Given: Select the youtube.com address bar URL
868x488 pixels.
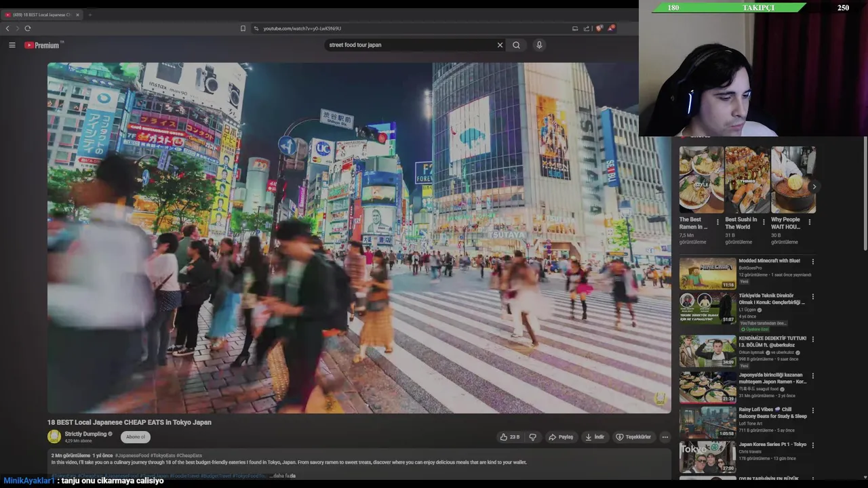Looking at the screenshot, I should (x=302, y=28).
